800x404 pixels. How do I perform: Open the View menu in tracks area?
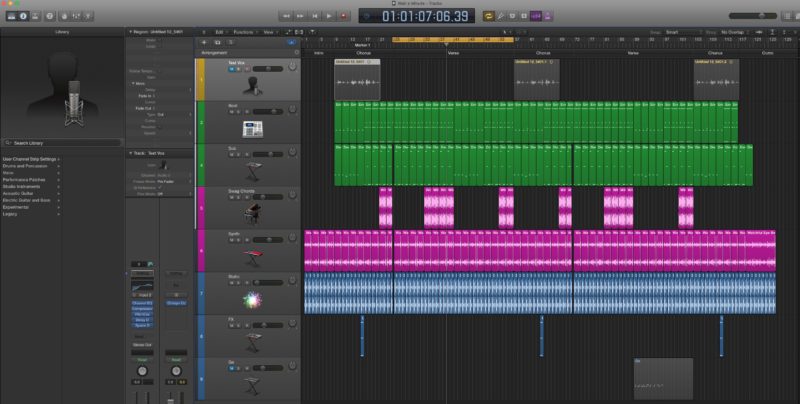[x=268, y=32]
